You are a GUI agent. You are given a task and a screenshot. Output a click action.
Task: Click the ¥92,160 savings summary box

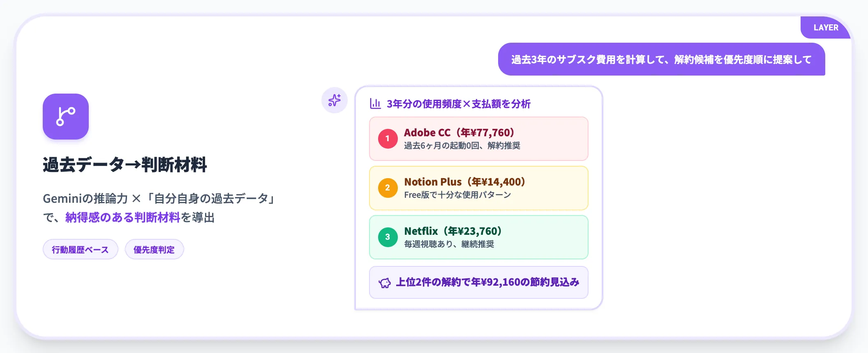click(479, 282)
